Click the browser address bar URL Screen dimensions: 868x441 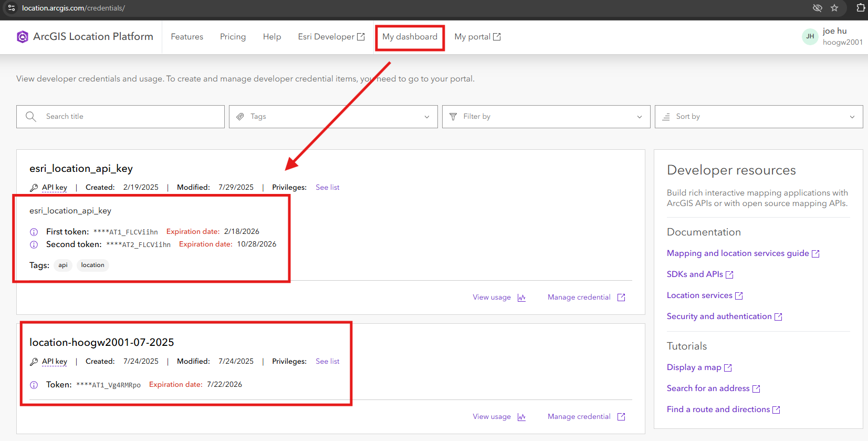pyautogui.click(x=74, y=8)
